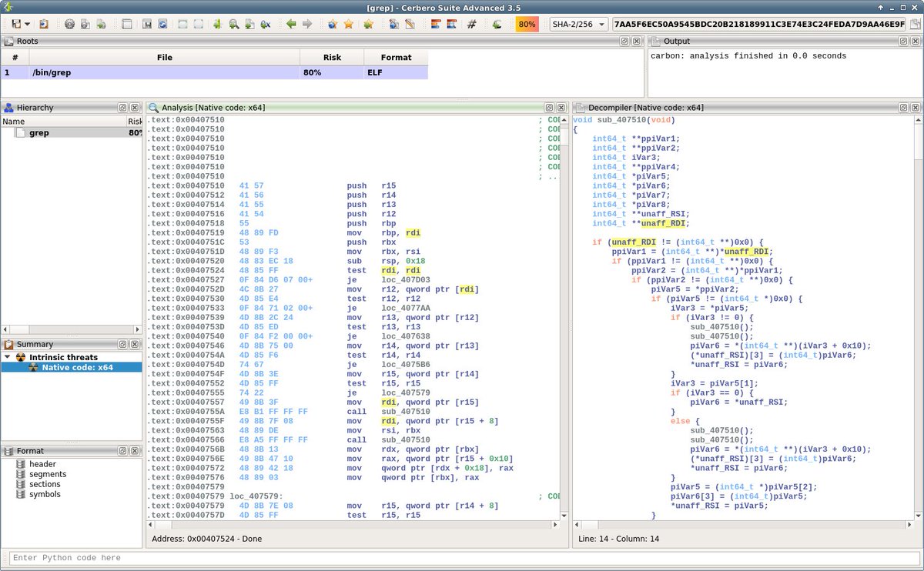Float the Hierarchy panel

(x=122, y=108)
